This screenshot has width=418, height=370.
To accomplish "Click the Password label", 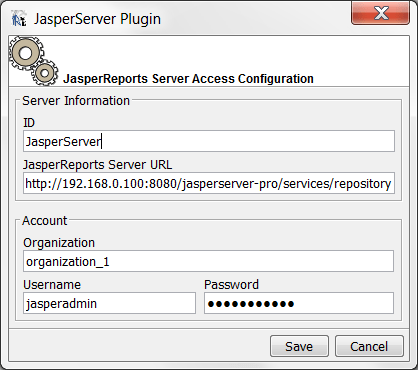I will click(231, 285).
